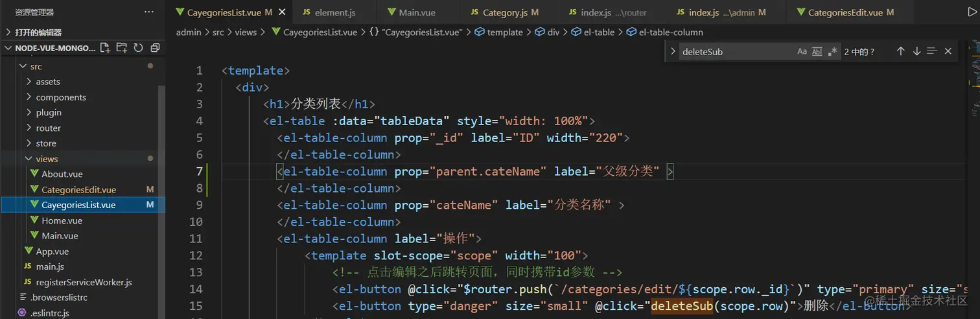Expand the store folder
Image resolution: width=980 pixels, height=319 pixels.
coord(82,143)
